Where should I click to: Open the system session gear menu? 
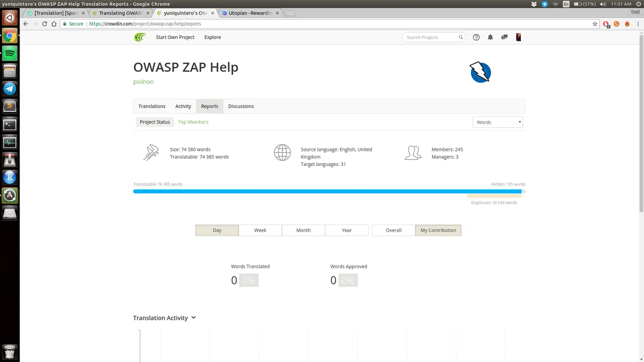(x=637, y=4)
